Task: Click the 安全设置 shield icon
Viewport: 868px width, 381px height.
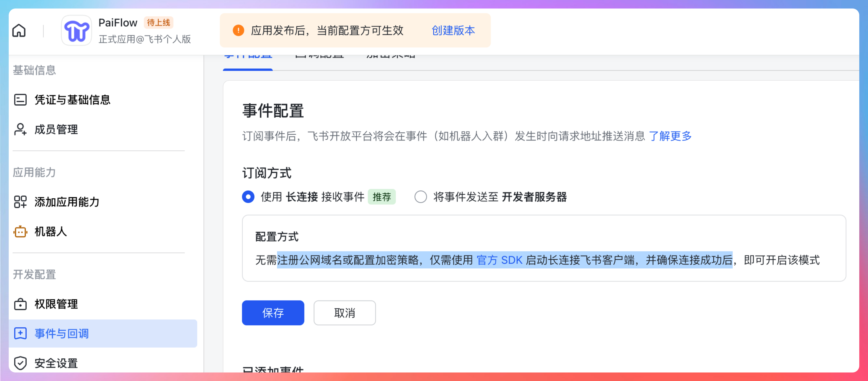Action: click(x=20, y=363)
